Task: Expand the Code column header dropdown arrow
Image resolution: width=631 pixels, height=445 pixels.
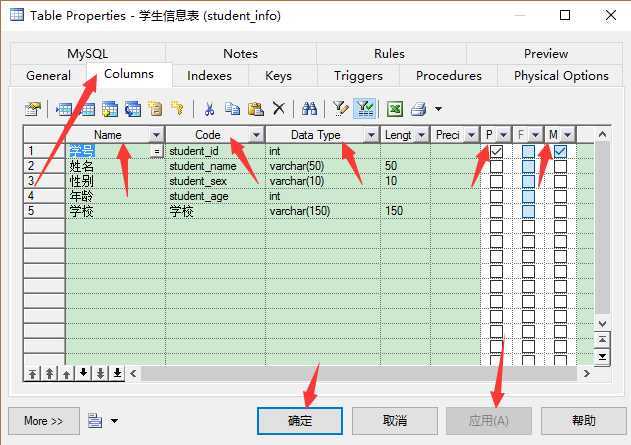Action: (x=256, y=135)
